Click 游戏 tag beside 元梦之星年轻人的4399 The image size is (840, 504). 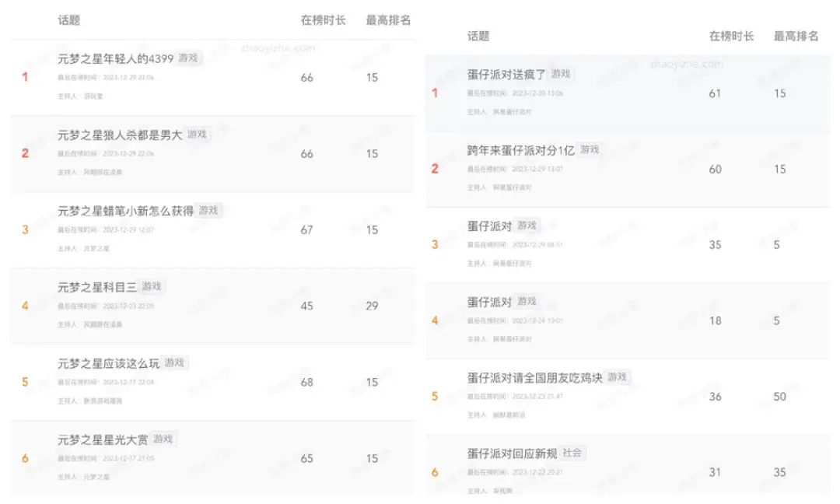188,58
